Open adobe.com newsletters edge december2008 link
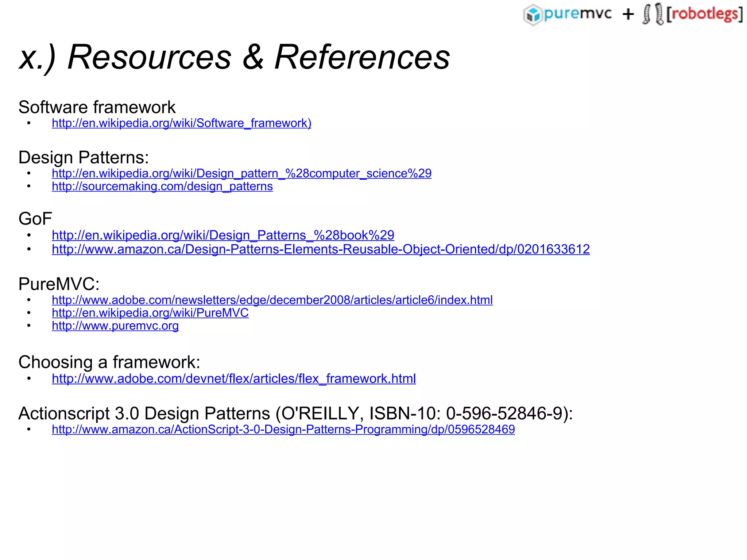 (x=272, y=300)
